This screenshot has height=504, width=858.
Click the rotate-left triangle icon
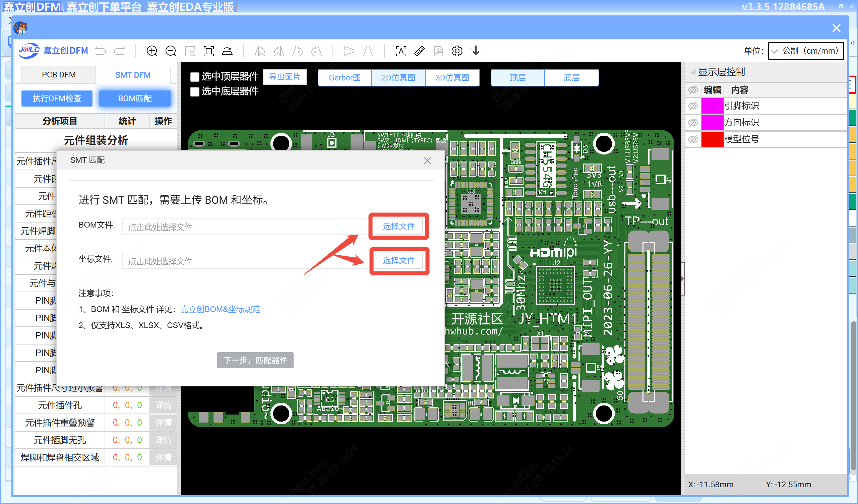click(260, 51)
